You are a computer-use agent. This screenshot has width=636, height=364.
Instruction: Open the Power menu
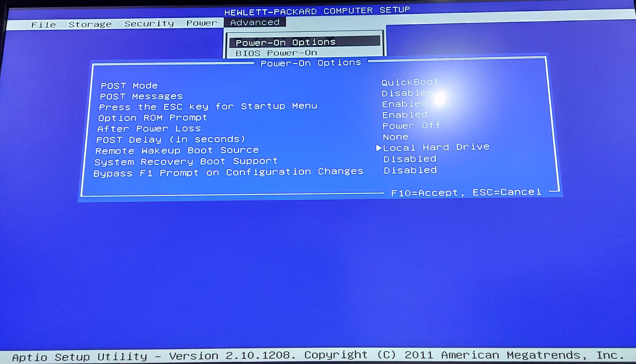pyautogui.click(x=202, y=23)
